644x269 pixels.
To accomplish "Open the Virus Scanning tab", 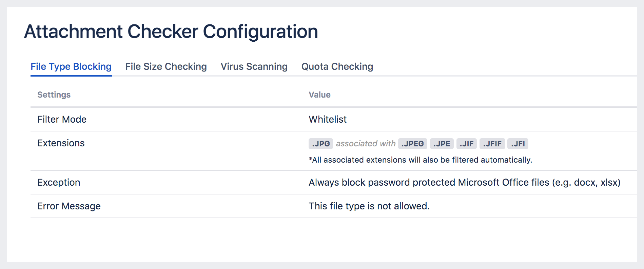I will coord(254,66).
